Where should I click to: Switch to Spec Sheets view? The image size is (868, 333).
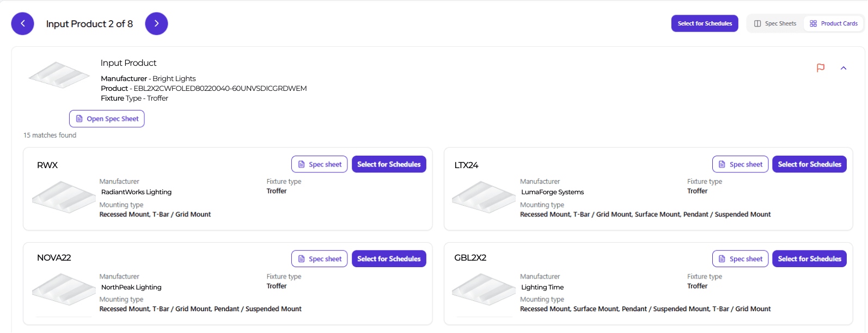(775, 23)
